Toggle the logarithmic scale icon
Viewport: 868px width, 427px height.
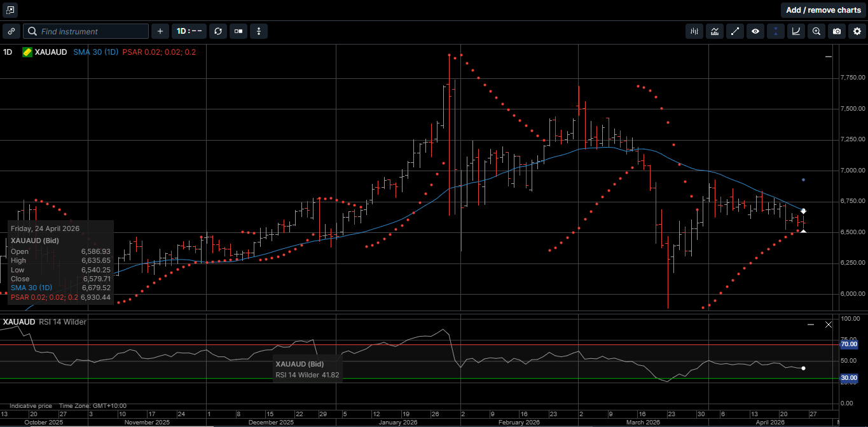tap(796, 31)
